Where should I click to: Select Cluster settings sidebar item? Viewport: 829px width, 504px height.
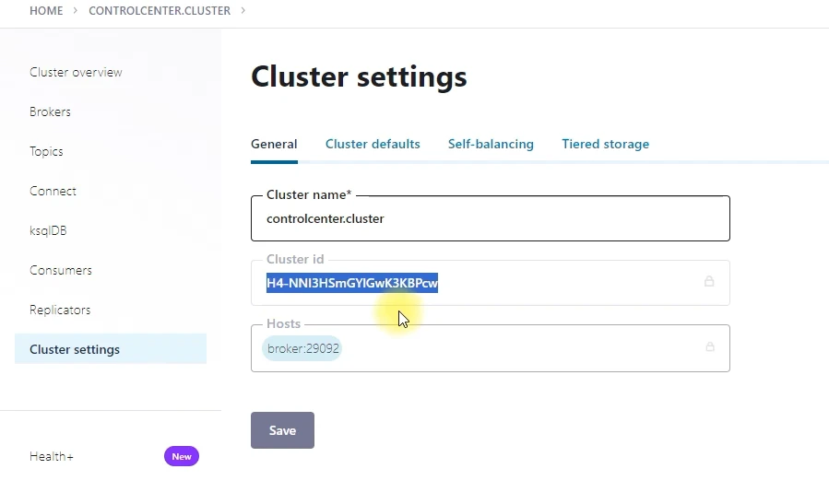75,350
